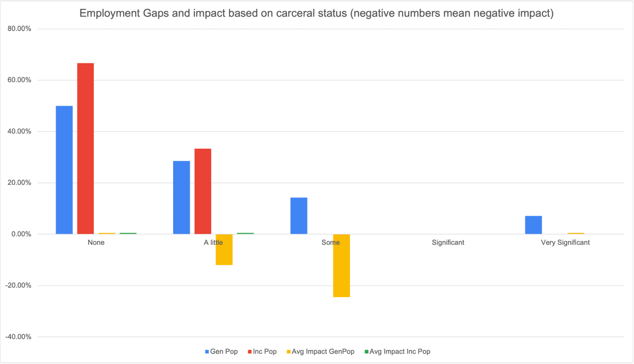634x364 pixels.
Task: Click the None category axis label
Action: tap(96, 242)
